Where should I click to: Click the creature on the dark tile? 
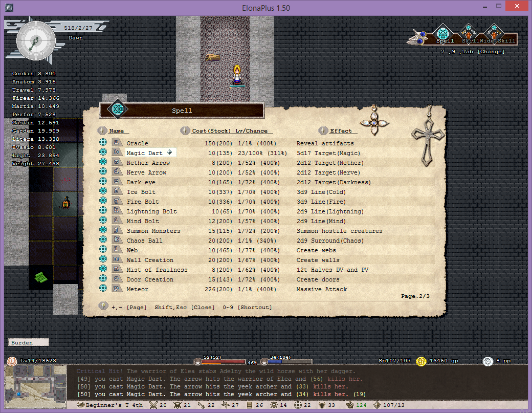point(66,203)
